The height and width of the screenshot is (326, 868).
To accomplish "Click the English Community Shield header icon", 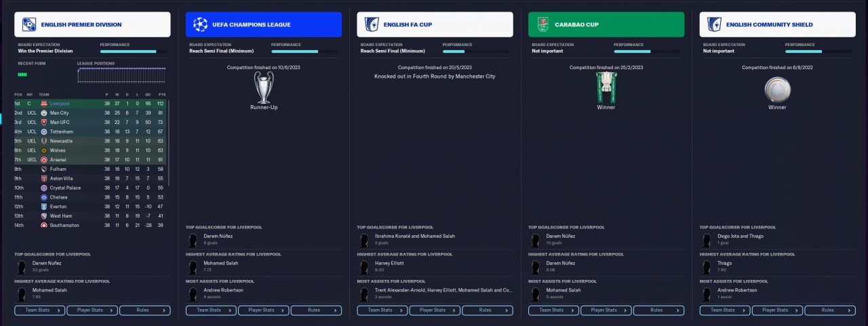I will tap(714, 24).
